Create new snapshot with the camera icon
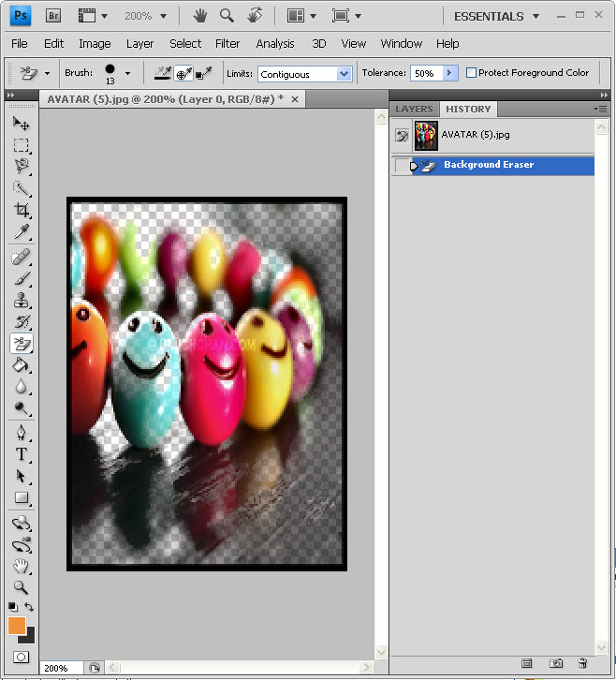Image resolution: width=616 pixels, height=680 pixels. tap(556, 664)
